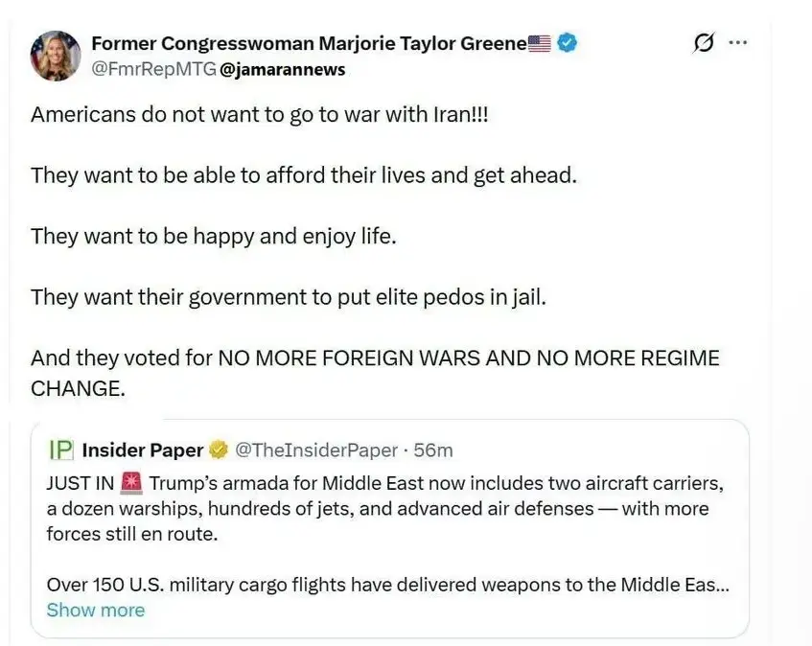Visit the @FmrRepMTG handle
This screenshot has height=646, width=812.
tap(153, 69)
